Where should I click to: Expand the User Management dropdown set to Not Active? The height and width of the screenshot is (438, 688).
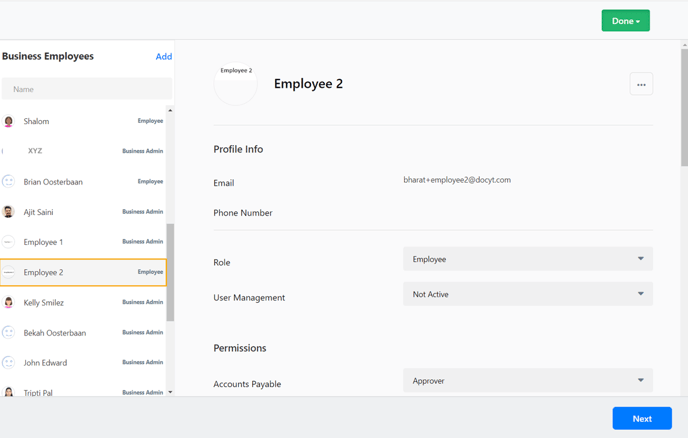pos(528,294)
